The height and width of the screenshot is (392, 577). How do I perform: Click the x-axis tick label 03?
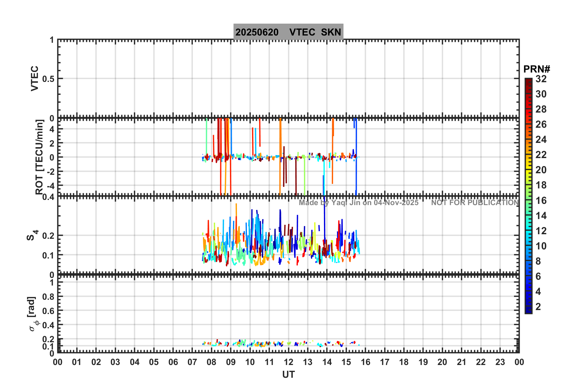tap(115, 362)
